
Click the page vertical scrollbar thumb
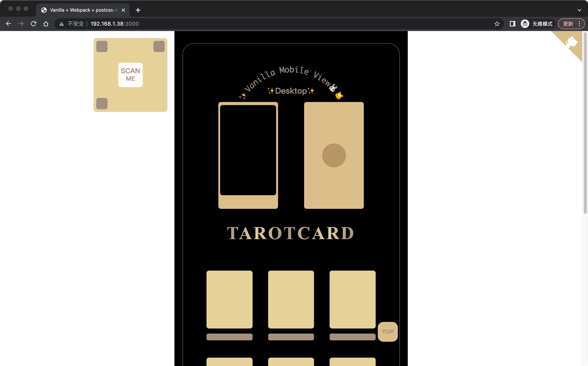[585, 123]
